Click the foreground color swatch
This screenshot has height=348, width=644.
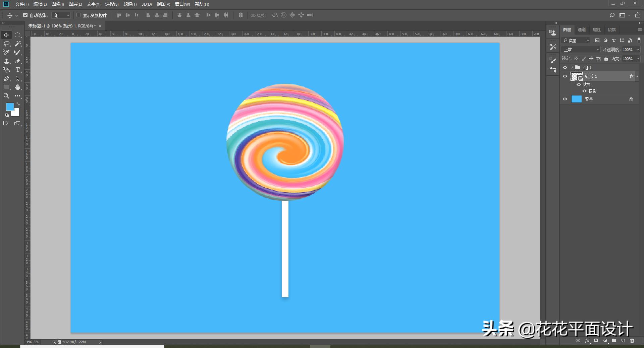point(10,107)
